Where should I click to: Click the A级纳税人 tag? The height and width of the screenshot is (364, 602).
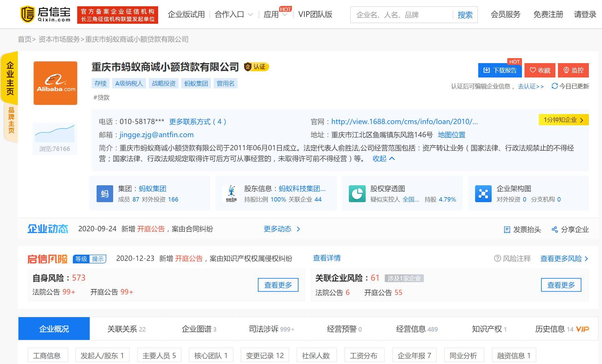[129, 83]
